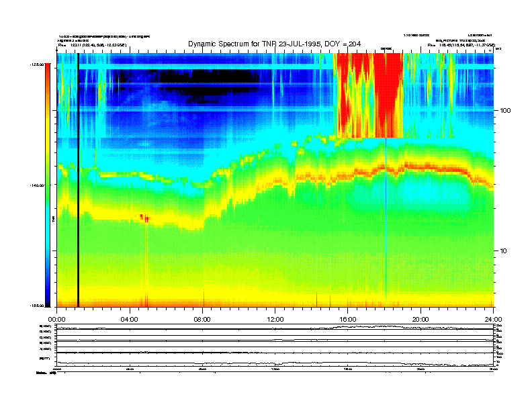This screenshot has width=532, height=411.
Task: Click the dark blue bottom of color scale
Action: pyautogui.click(x=48, y=300)
